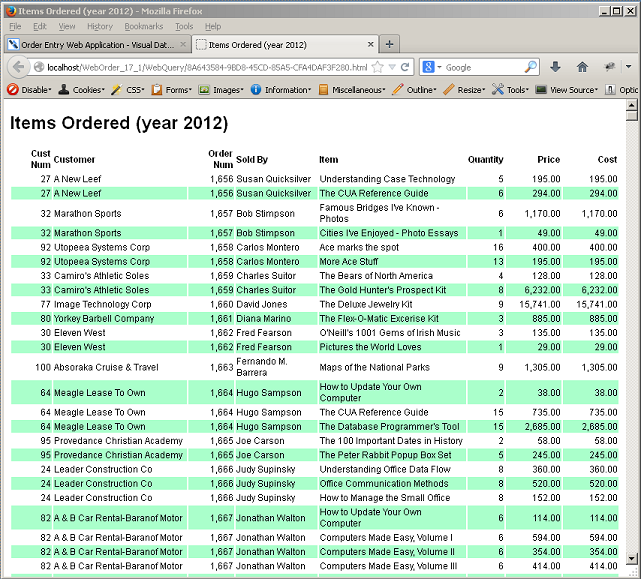Viewport: 641px width, 579px height.
Task: Select the Items Ordered (year 2012) tab
Action: [x=285, y=44]
